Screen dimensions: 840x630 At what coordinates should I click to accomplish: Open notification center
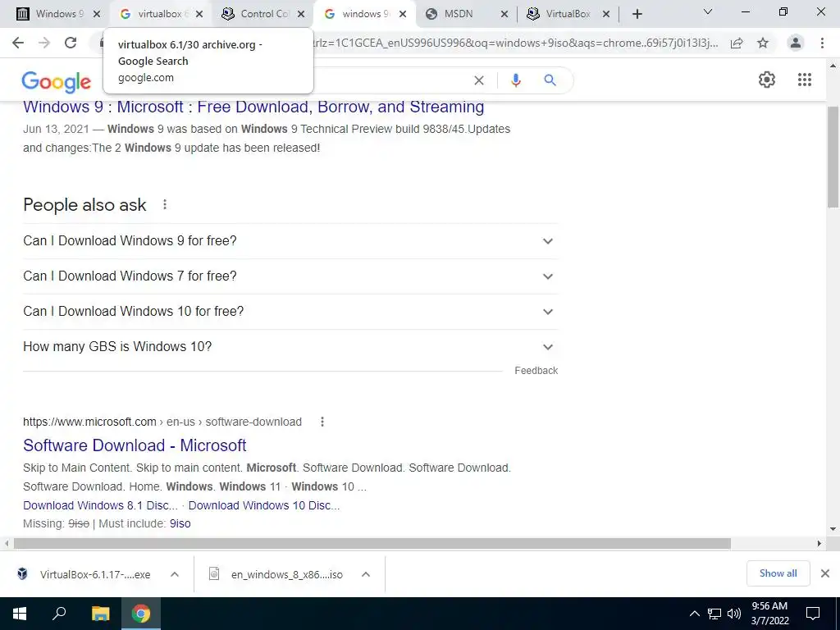tap(813, 614)
